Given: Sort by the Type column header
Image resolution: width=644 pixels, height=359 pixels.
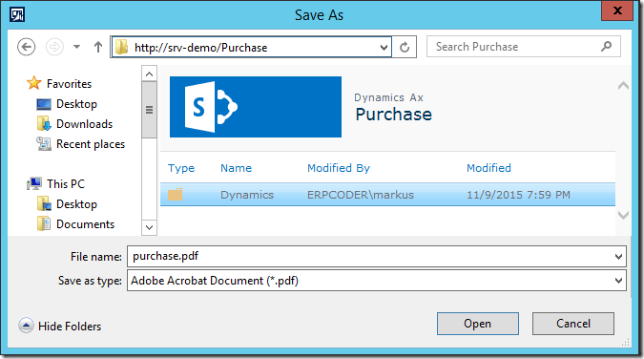Looking at the screenshot, I should click(181, 168).
